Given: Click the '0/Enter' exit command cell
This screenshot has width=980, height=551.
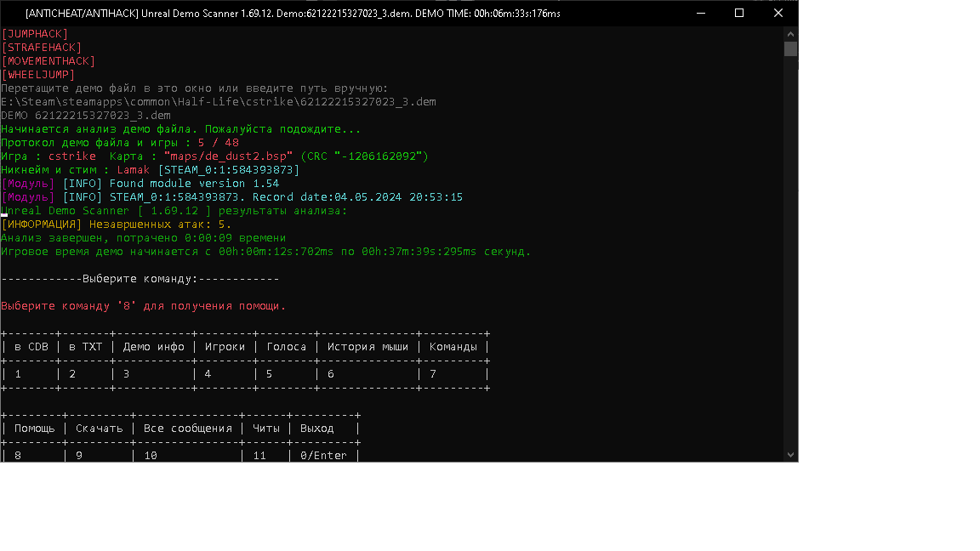Looking at the screenshot, I should point(323,456).
